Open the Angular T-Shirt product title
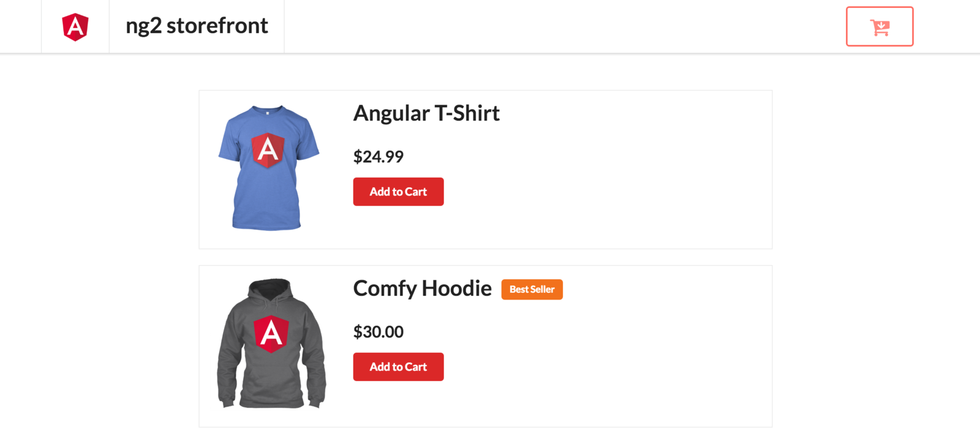980x441 pixels. coord(426,113)
